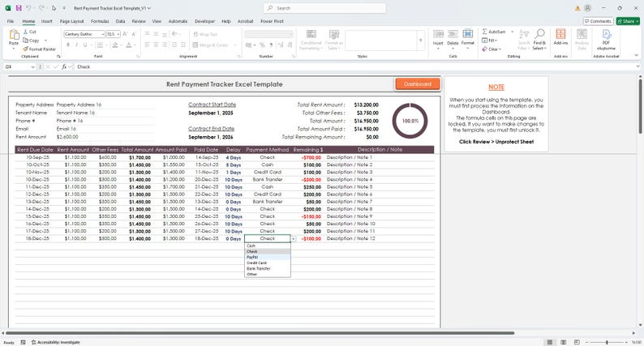Screen dimensions: 644x346
Task: Click the Rent Due Date column header
Action: tap(35, 150)
